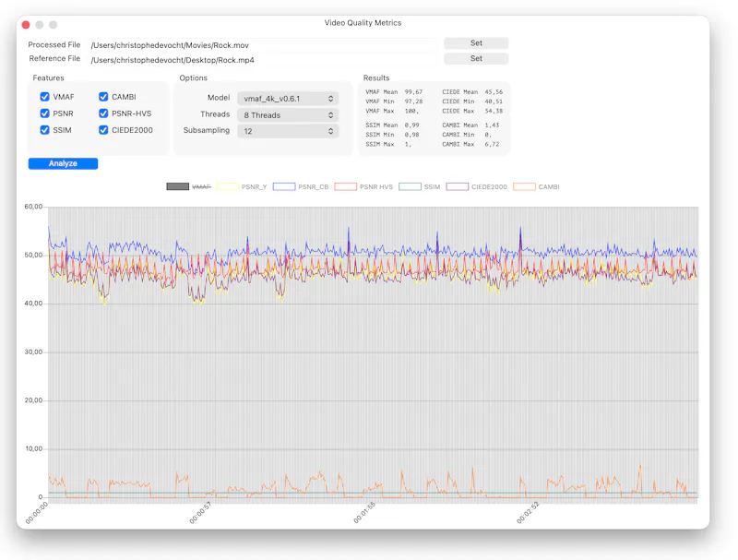Close the Video Quality Metrics window

26,25
